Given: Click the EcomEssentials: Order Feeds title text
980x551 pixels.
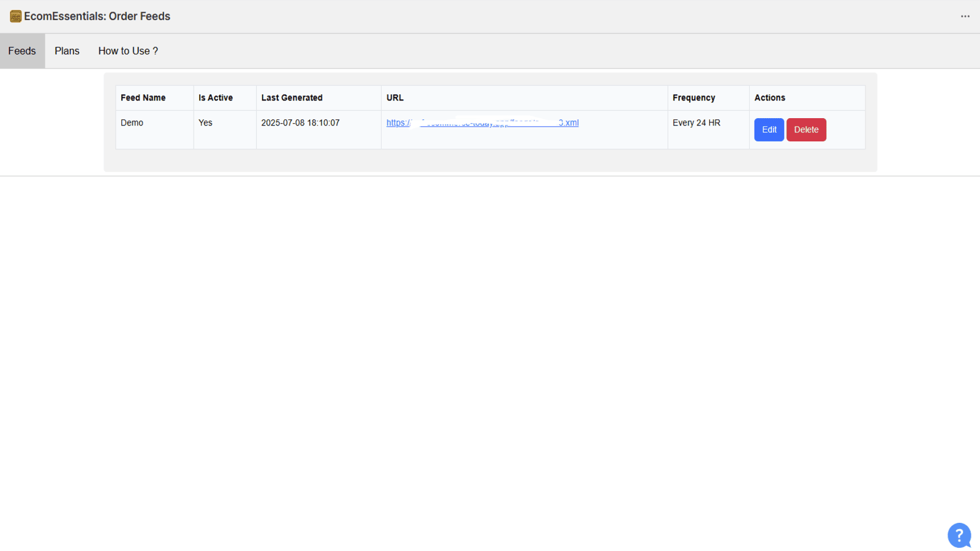Looking at the screenshot, I should click(97, 17).
